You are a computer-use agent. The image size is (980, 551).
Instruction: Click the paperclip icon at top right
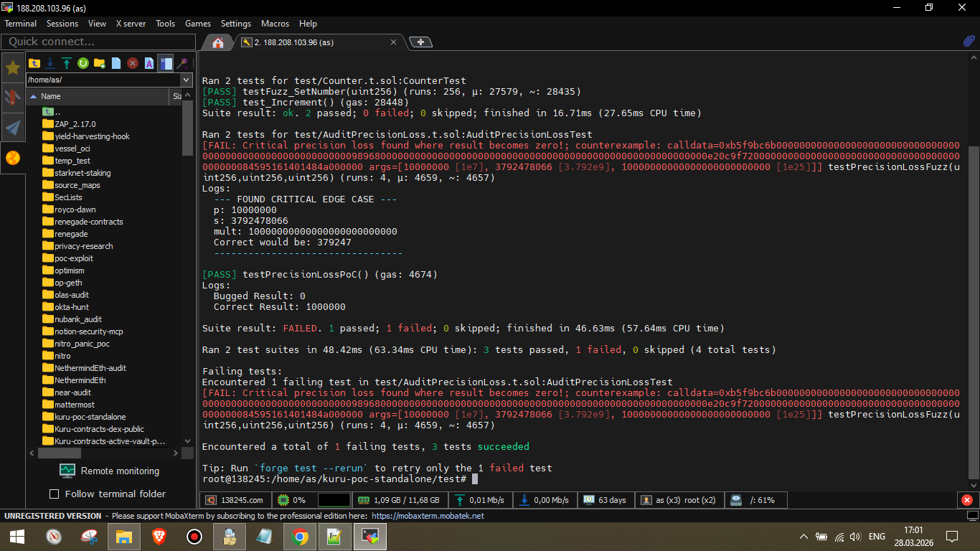[969, 42]
